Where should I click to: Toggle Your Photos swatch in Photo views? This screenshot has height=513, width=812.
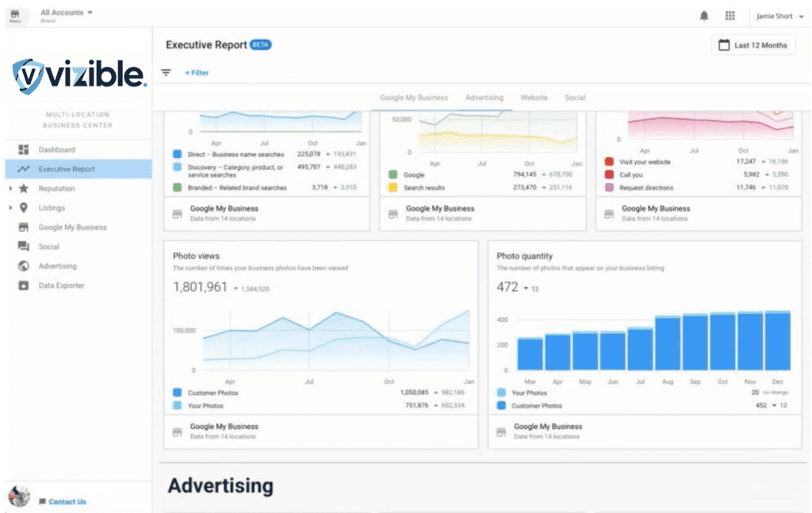point(177,405)
